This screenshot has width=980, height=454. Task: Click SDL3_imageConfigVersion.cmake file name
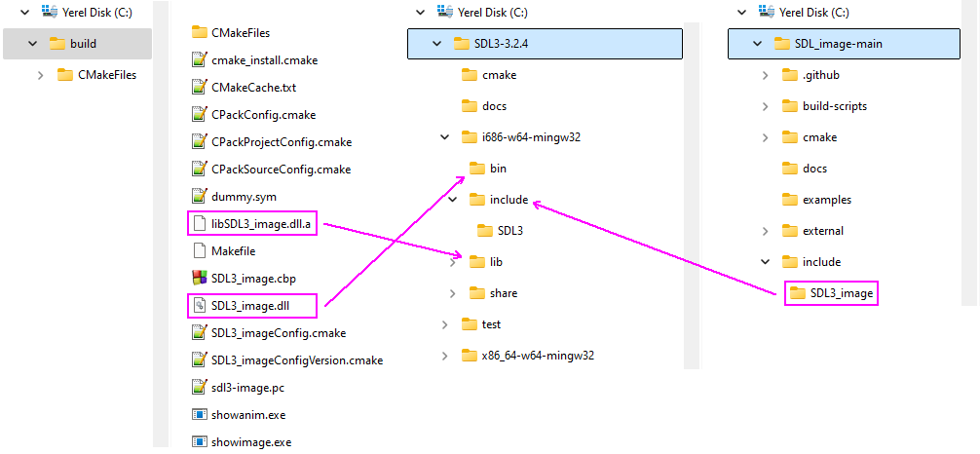297,360
